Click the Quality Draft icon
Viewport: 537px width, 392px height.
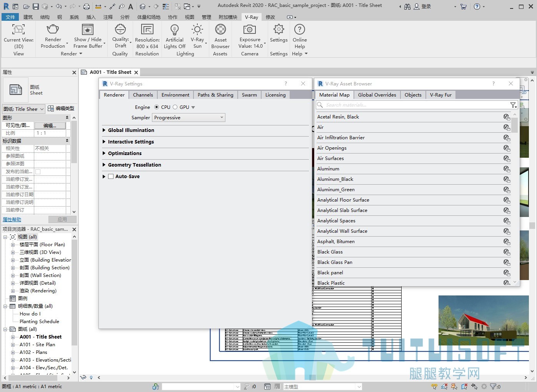point(120,30)
